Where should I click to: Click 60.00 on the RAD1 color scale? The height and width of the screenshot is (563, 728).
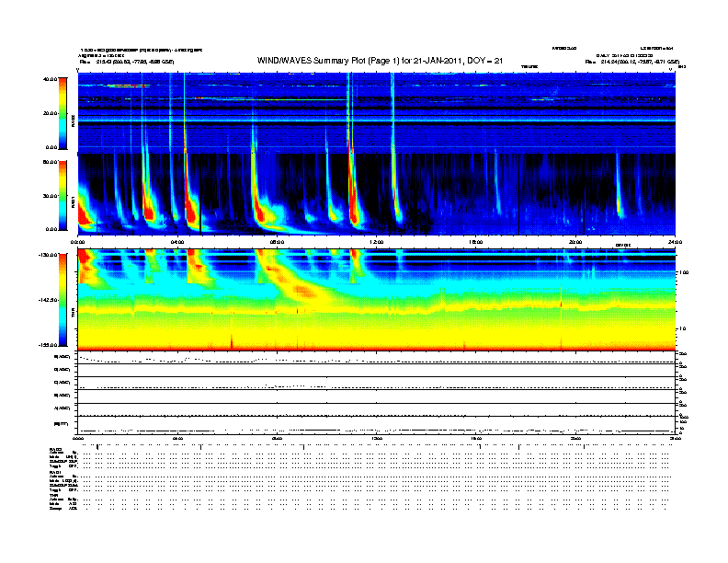[x=50, y=162]
